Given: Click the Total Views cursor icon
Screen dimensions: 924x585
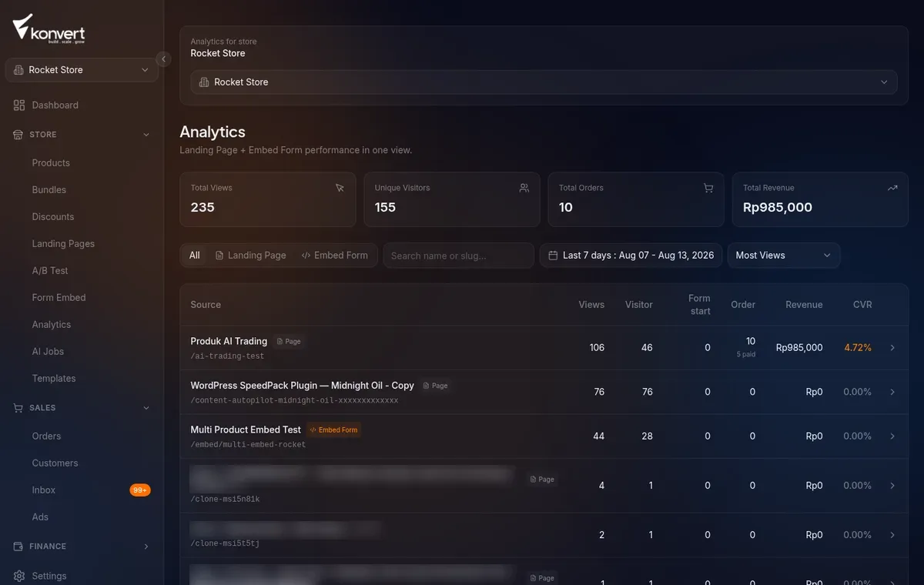Looking at the screenshot, I should pyautogui.click(x=340, y=188).
